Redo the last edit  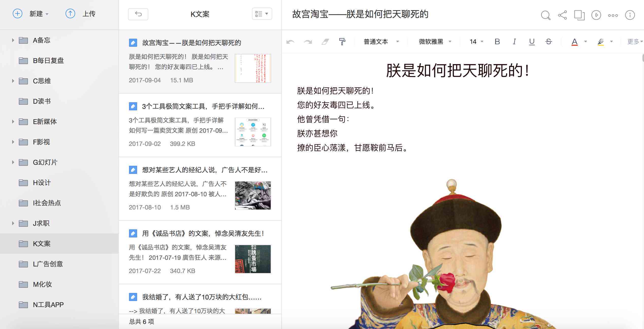point(308,42)
